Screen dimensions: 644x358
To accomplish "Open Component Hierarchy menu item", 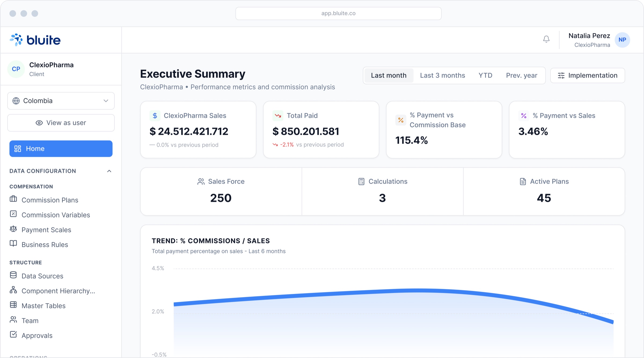I will point(58,291).
